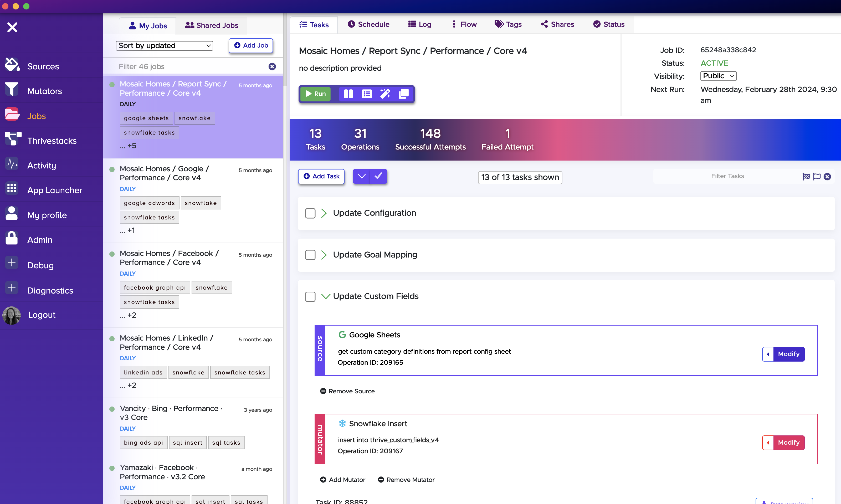Clear the job filter with X icon
This screenshot has width=841, height=504.
[272, 66]
